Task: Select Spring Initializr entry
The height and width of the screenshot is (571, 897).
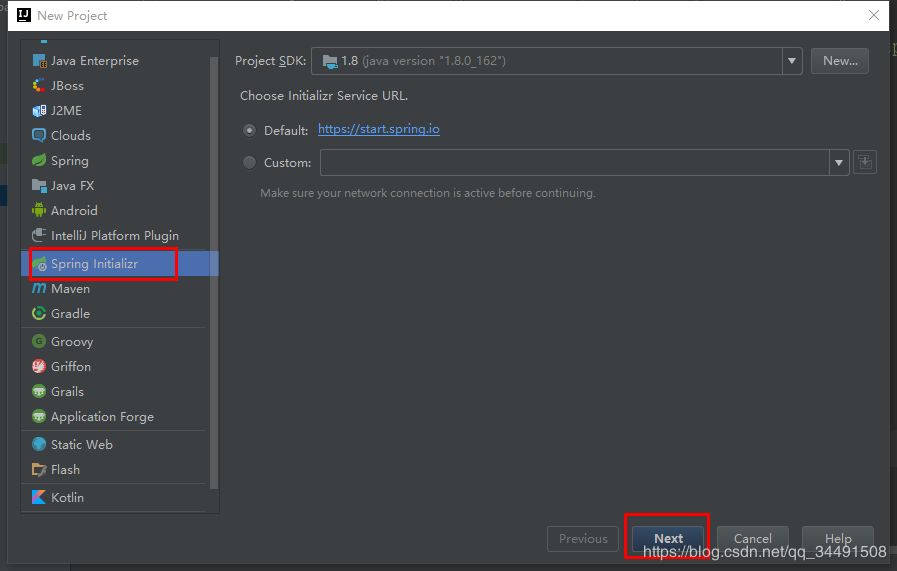Action: pos(120,264)
